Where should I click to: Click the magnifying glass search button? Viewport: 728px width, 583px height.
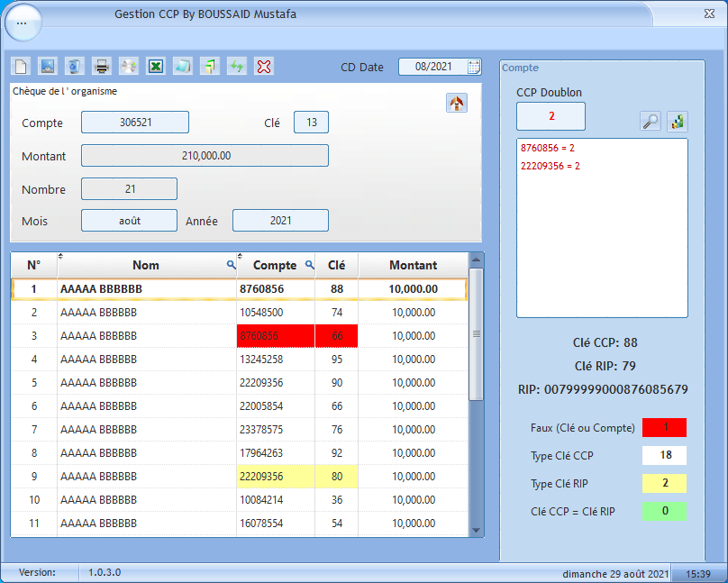click(x=650, y=122)
